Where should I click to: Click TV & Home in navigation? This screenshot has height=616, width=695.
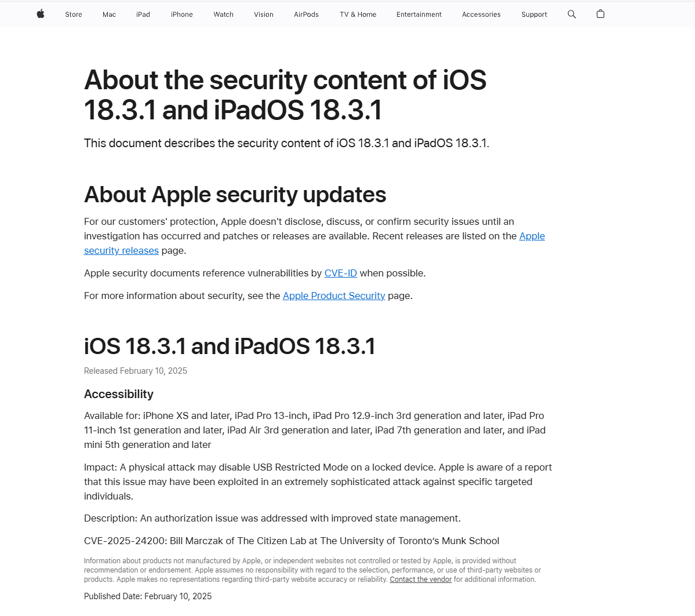[358, 14]
